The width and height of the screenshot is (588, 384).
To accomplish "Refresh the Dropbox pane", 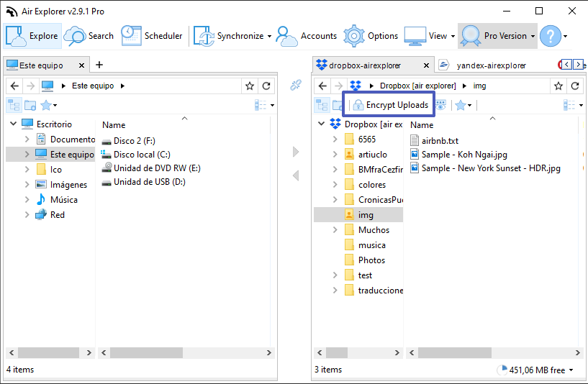I will pyautogui.click(x=575, y=86).
